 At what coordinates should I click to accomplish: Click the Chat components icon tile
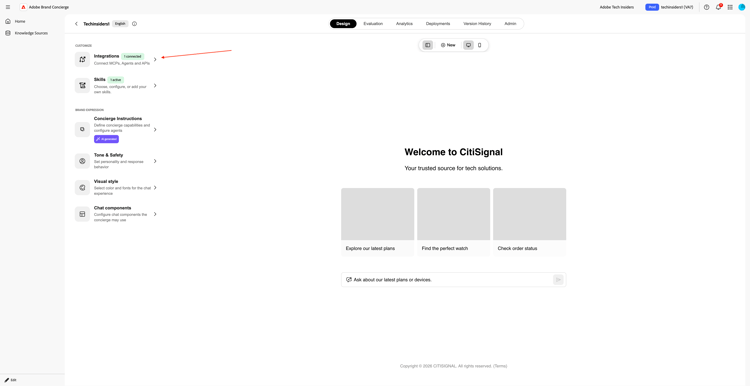coord(82,214)
